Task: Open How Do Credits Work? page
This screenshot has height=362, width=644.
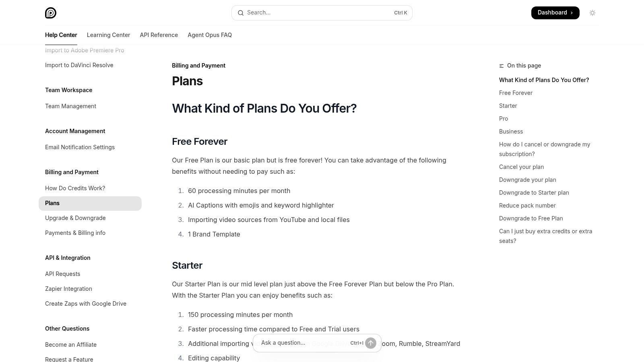Action: tap(75, 188)
